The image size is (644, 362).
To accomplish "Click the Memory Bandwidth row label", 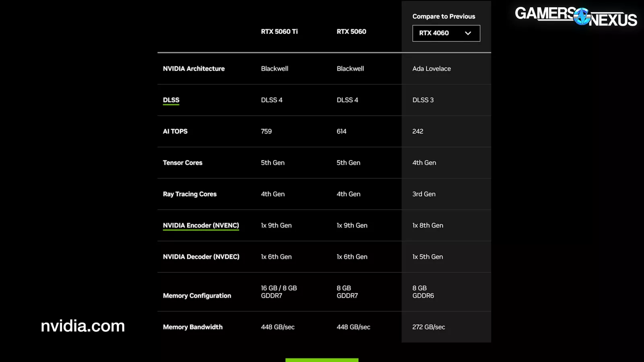I will 192,327.
